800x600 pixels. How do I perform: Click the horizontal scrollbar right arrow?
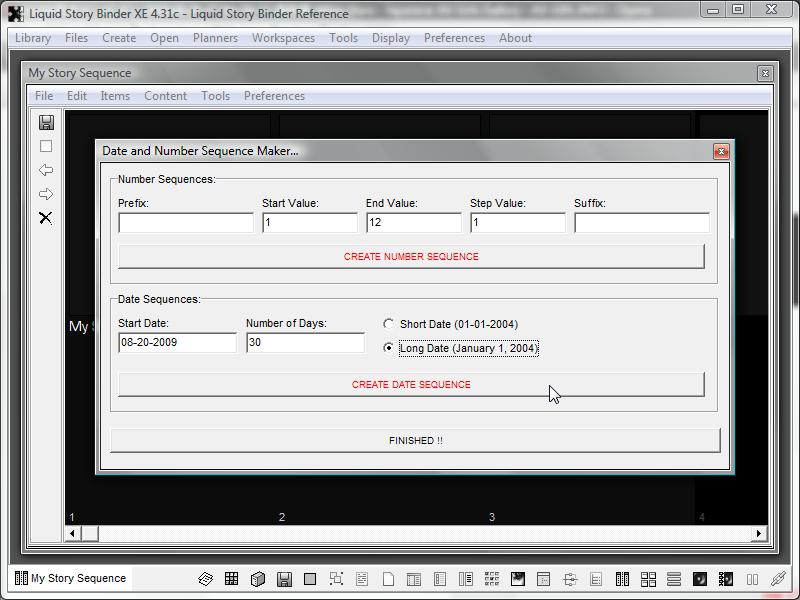coord(759,534)
